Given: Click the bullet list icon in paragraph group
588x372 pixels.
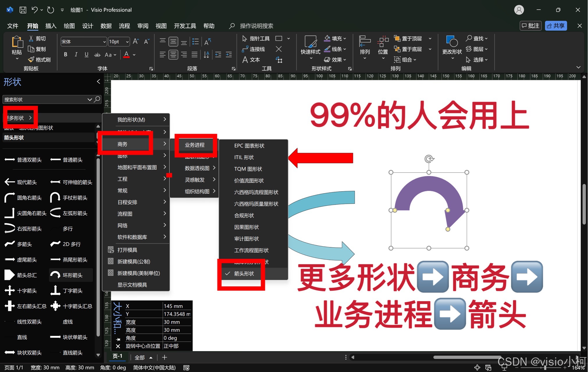Looking at the screenshot, I should (x=196, y=42).
